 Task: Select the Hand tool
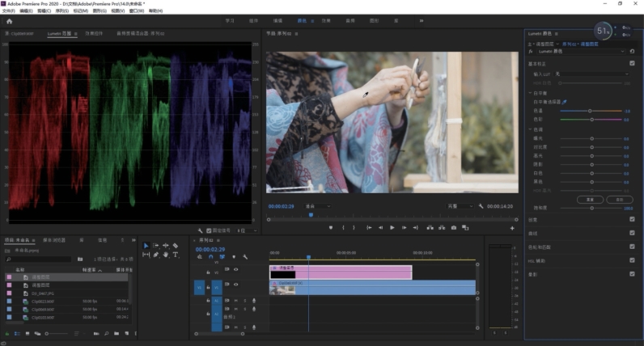pyautogui.click(x=166, y=255)
